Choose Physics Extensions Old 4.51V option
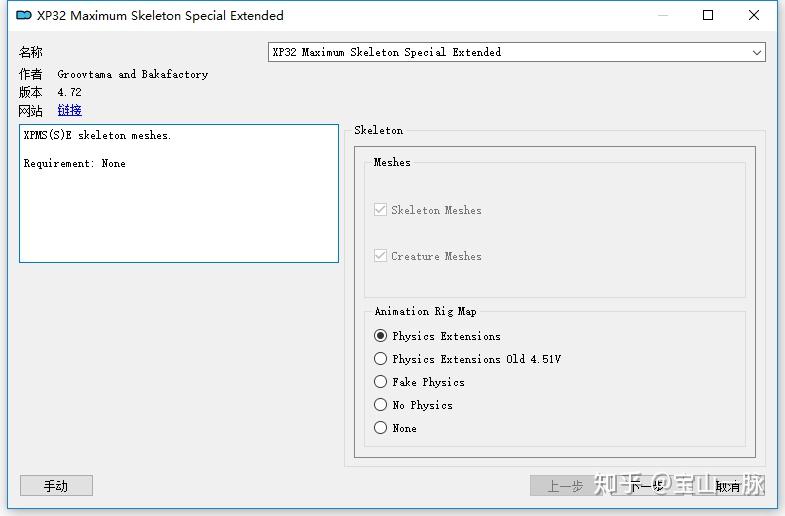The height and width of the screenshot is (516, 785). [x=380, y=359]
